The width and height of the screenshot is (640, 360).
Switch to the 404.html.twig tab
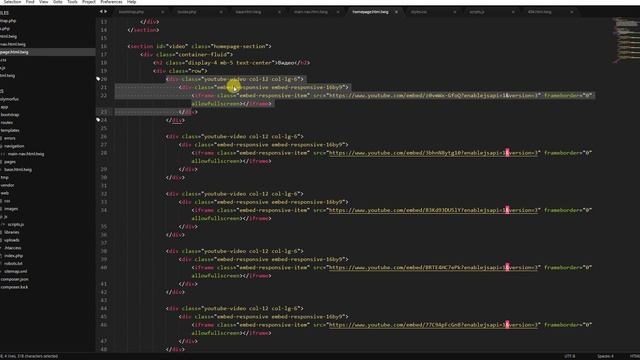point(539,12)
